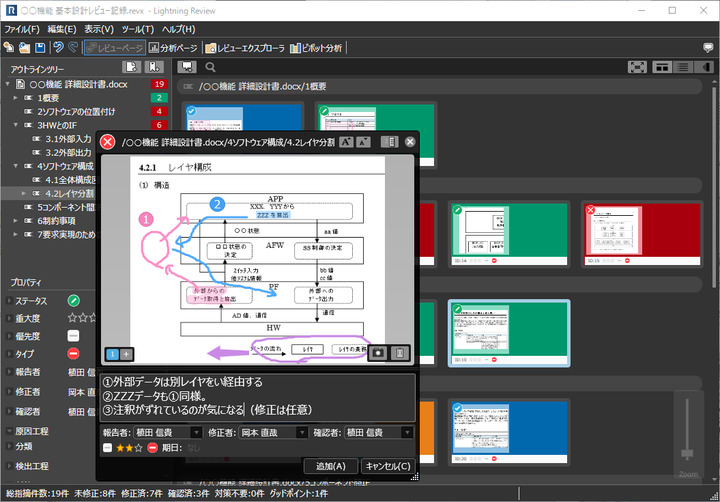Click the search magnifier icon
This screenshot has width=720, height=502.
pyautogui.click(x=210, y=68)
